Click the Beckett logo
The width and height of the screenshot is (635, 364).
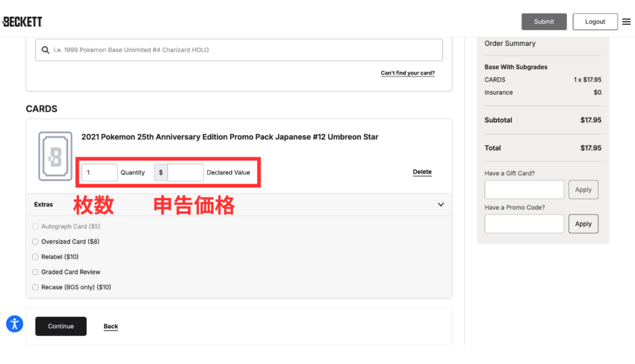pyautogui.click(x=22, y=22)
